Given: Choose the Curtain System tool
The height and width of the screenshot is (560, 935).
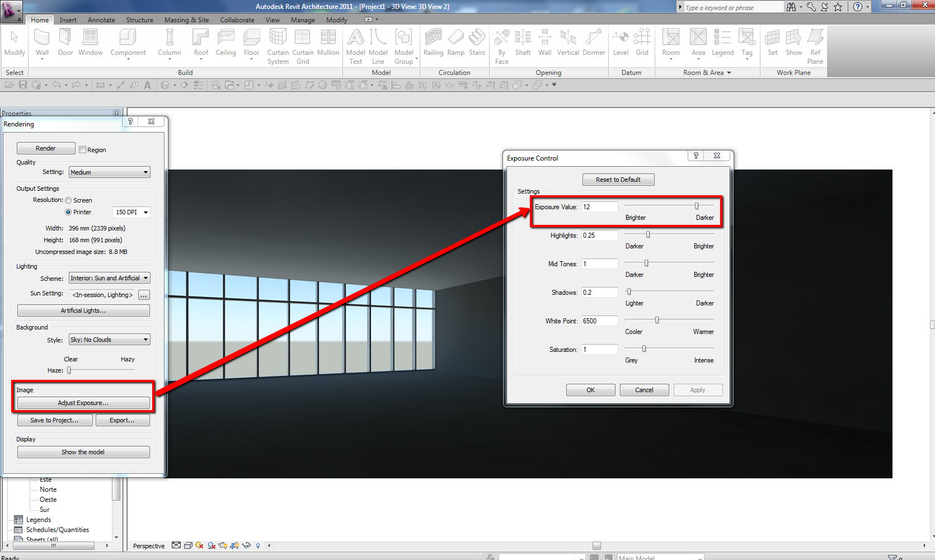Looking at the screenshot, I should pos(278,46).
